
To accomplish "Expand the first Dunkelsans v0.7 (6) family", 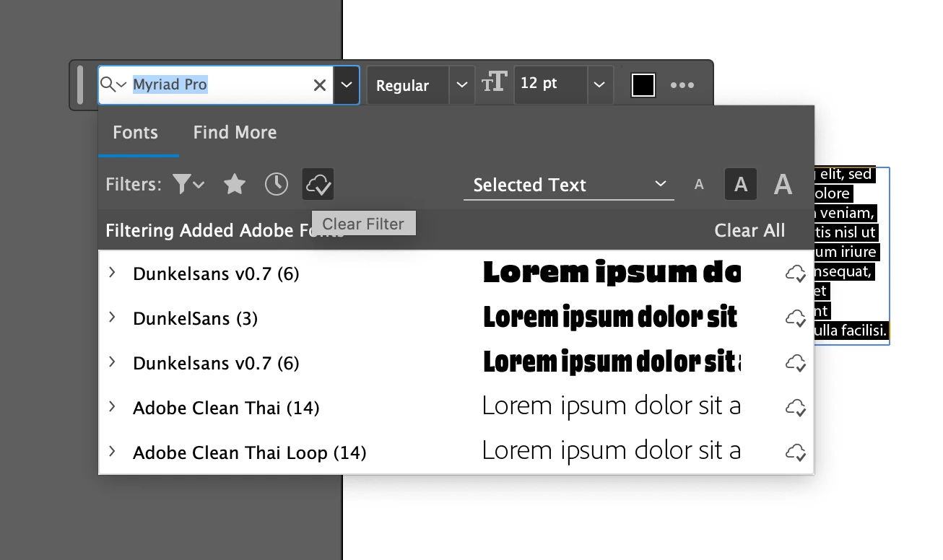I will pyautogui.click(x=112, y=273).
